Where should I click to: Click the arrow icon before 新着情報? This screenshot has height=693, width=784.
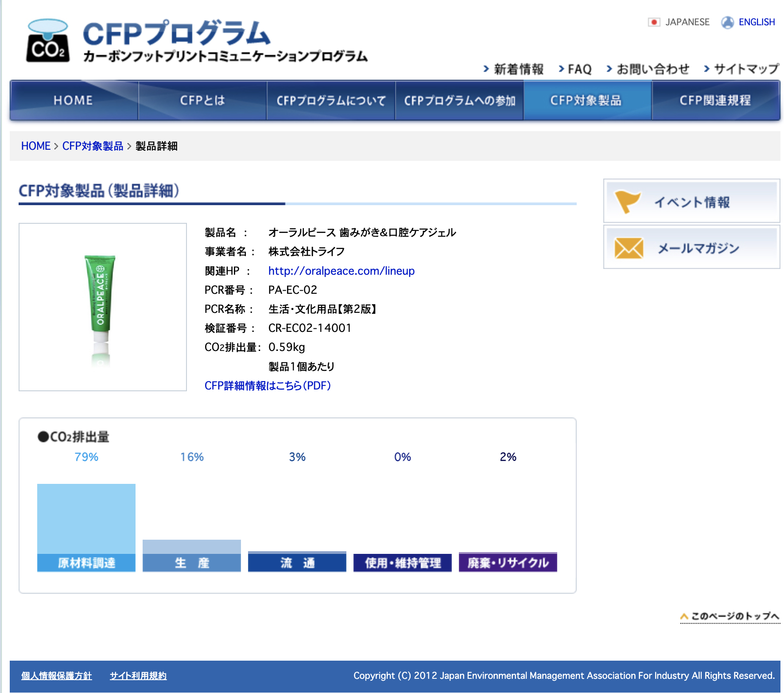[x=486, y=69]
